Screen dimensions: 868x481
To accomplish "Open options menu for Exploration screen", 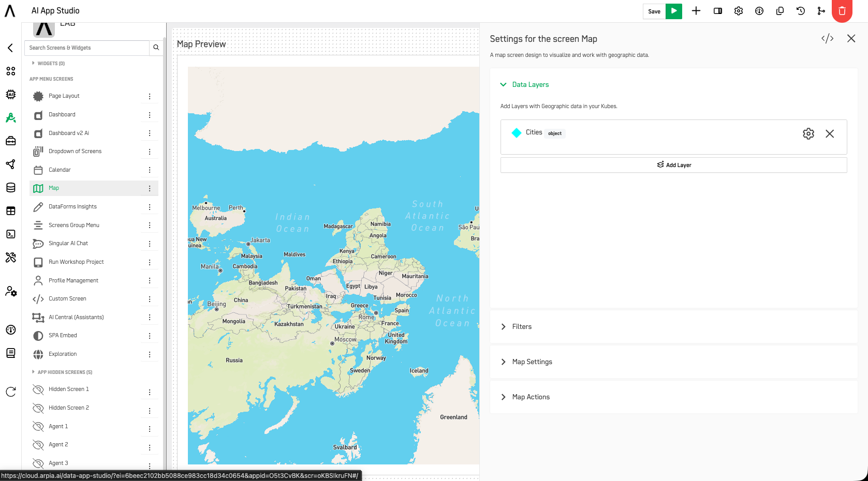I will click(x=150, y=354).
